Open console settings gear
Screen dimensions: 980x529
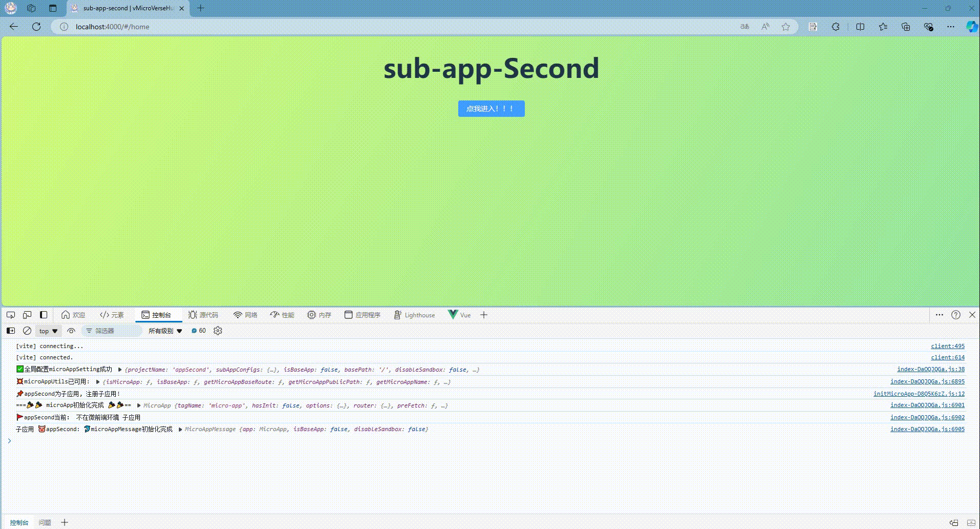point(217,331)
